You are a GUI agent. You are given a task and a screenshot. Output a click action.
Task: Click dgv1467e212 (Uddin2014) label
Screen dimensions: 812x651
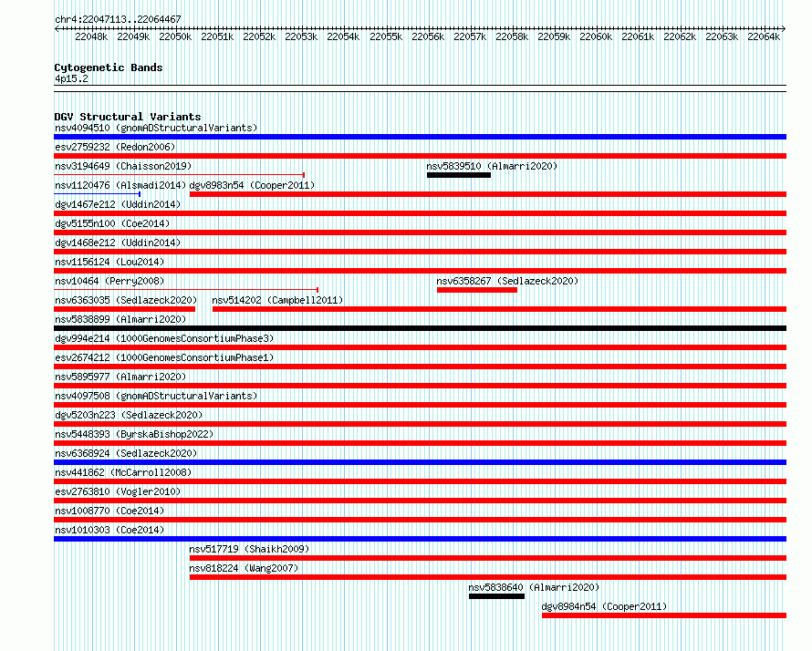click(118, 204)
